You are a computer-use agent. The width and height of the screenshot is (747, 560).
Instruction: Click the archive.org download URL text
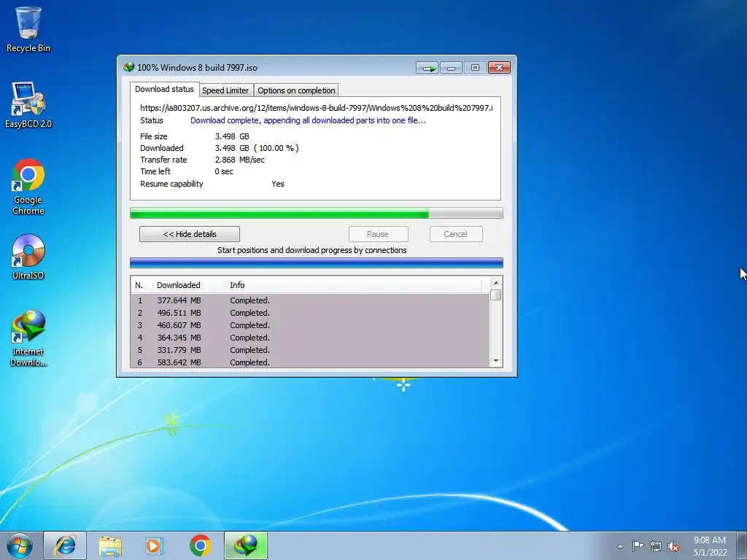pyautogui.click(x=317, y=108)
